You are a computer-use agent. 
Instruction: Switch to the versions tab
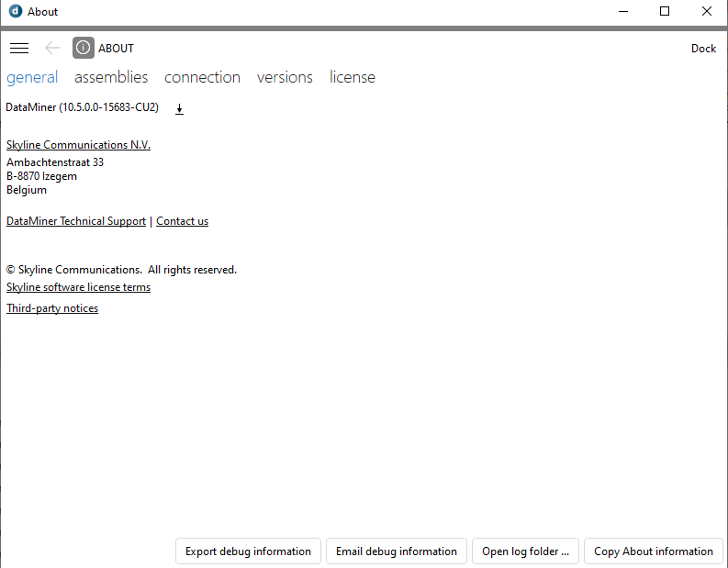click(285, 77)
